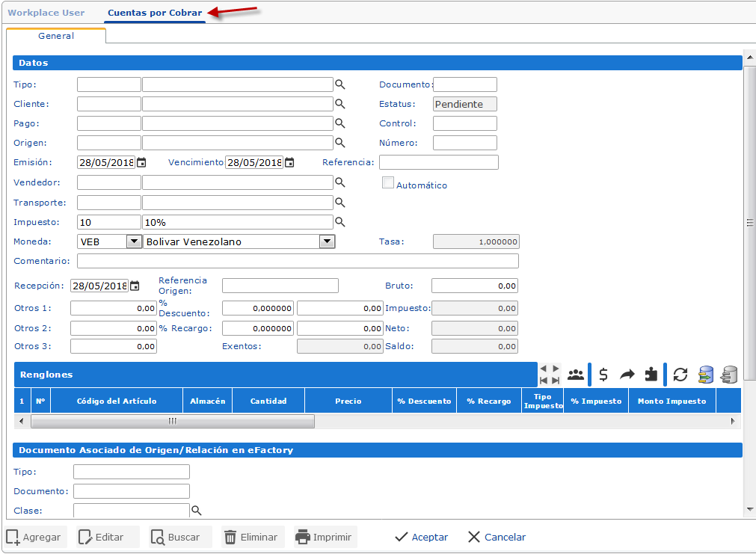Screen dimensions: 756x554
Task: Enable the Automático checkbox
Action: (388, 183)
